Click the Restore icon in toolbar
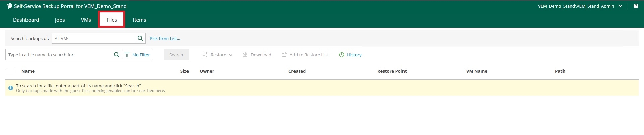Screen dimensions: 644x135 [x=205, y=55]
